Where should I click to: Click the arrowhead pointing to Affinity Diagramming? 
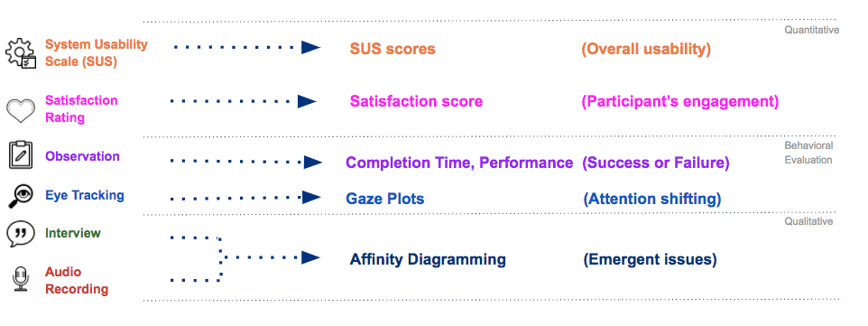310,257
